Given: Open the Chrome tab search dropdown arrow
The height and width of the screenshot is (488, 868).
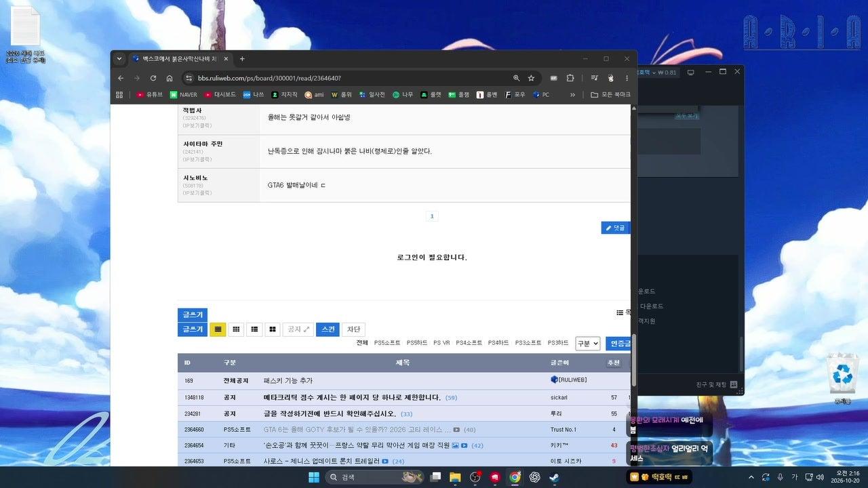Looking at the screenshot, I should (119, 59).
